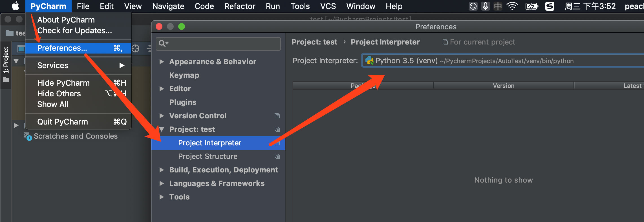
Task: Click the copy icon beside Version Control
Action: click(x=277, y=116)
